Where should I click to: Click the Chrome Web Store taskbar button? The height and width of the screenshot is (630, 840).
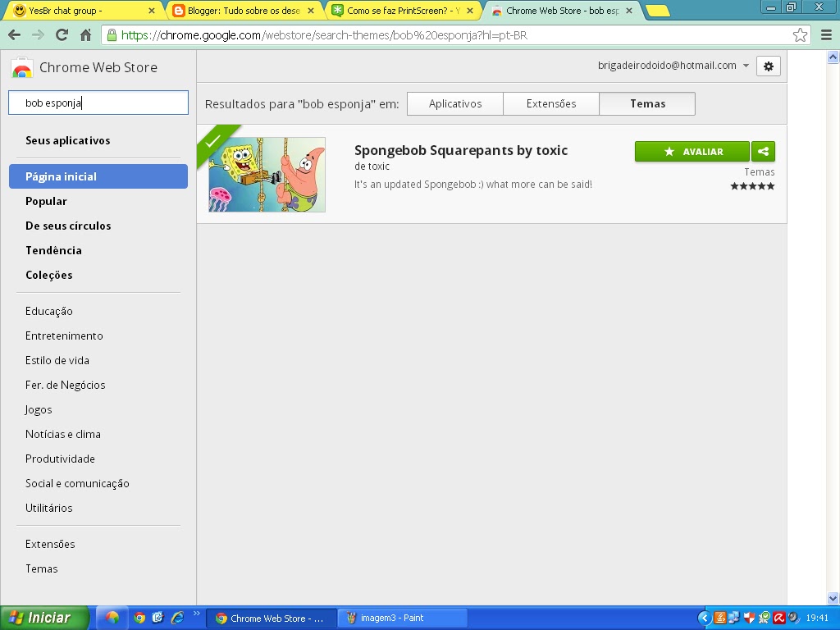pyautogui.click(x=272, y=618)
